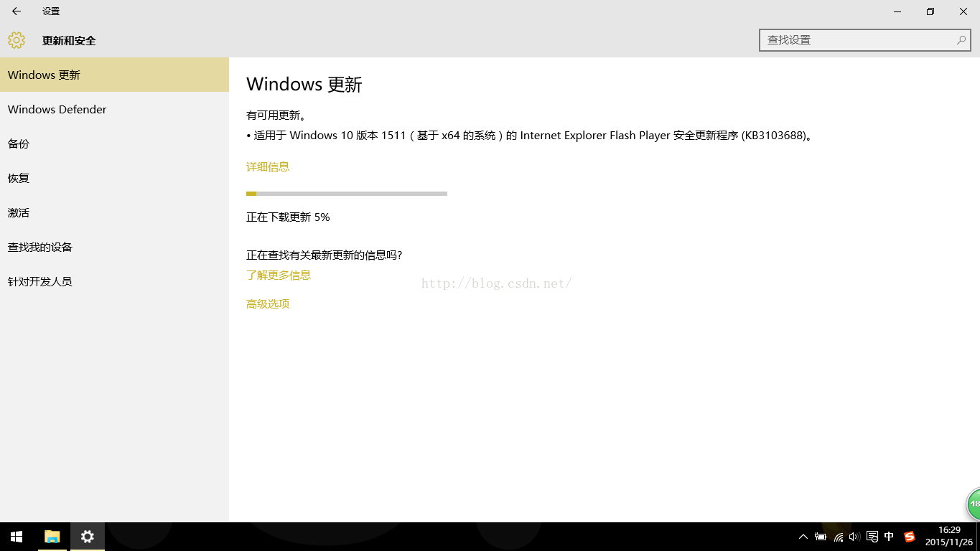The height and width of the screenshot is (551, 980).
Task: Select the Windows 更新 sidebar item
Action: click(114, 75)
